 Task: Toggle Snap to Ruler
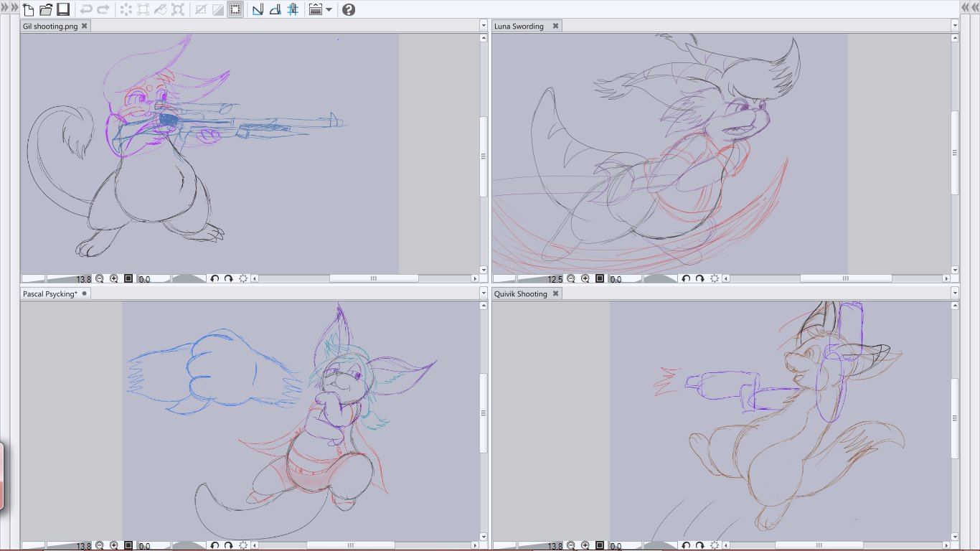(258, 9)
